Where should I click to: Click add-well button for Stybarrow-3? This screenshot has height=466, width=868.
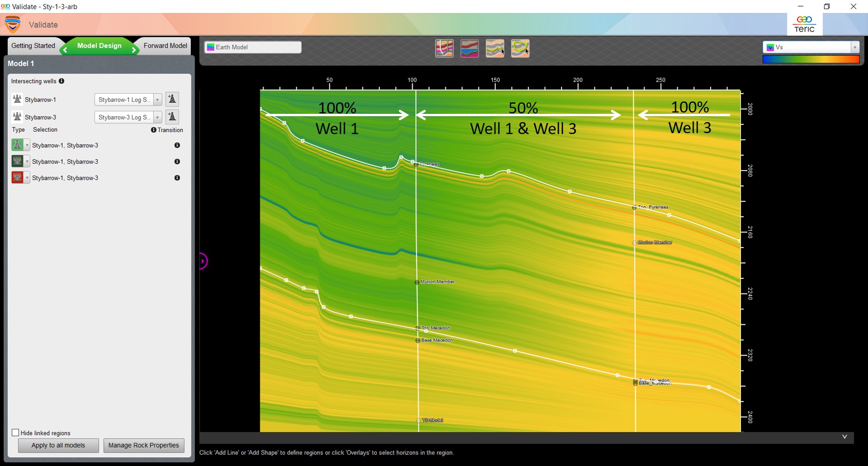click(x=172, y=117)
